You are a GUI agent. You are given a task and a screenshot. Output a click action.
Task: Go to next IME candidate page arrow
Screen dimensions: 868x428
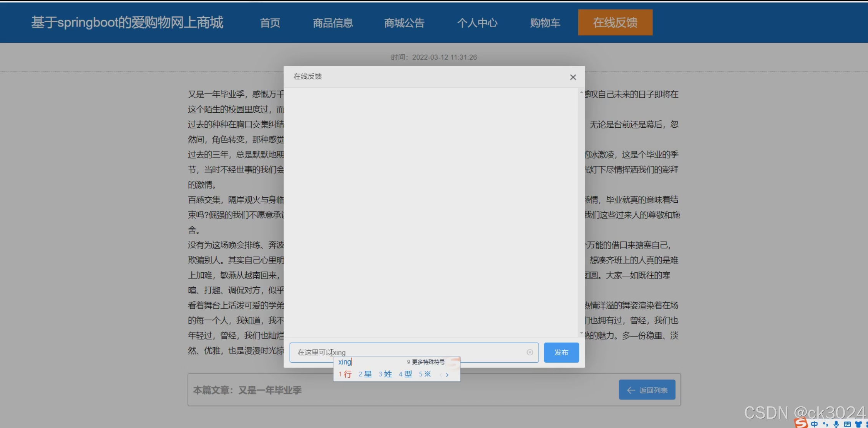tap(447, 375)
